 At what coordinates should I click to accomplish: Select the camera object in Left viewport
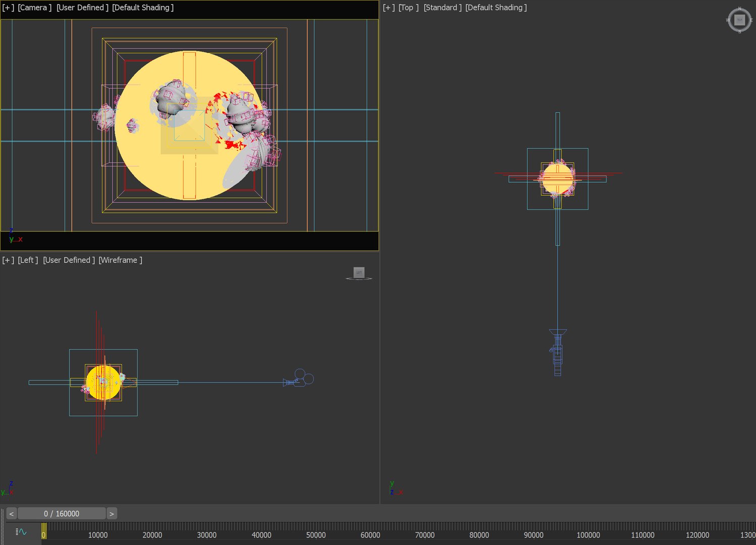pos(299,378)
